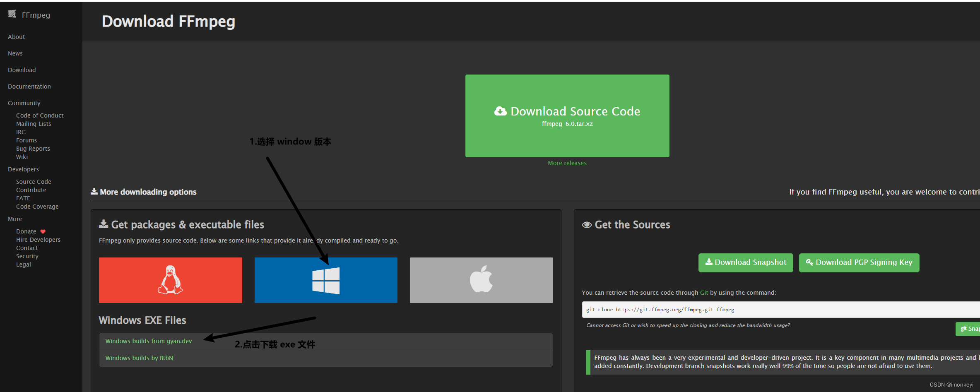980x392 pixels.
Task: Select the Apple macOS packages tile
Action: tap(482, 280)
